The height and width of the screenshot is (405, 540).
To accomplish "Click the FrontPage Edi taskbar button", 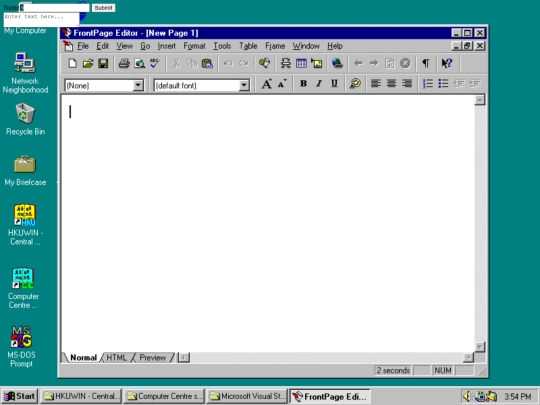I will [x=330, y=396].
